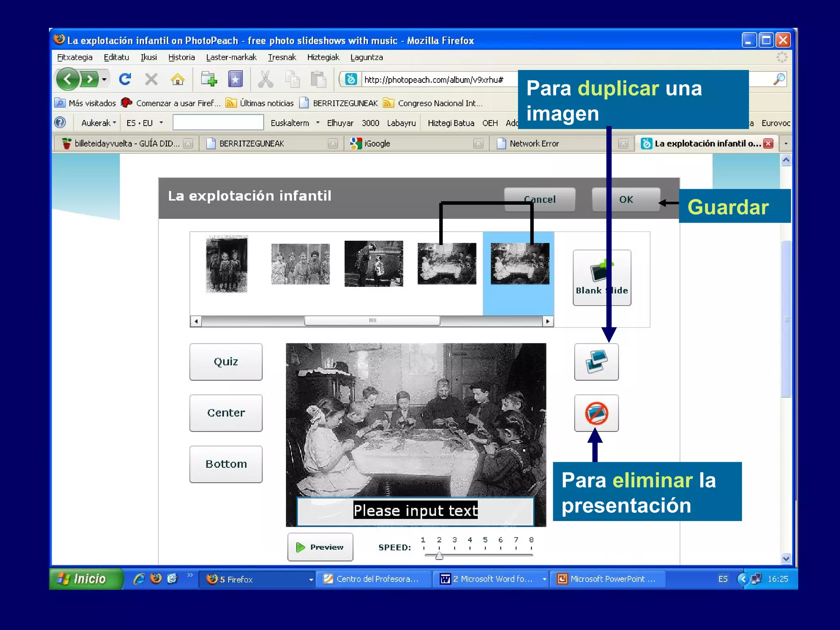This screenshot has width=840, height=630.
Task: Go to the Home page icon
Action: (x=178, y=79)
